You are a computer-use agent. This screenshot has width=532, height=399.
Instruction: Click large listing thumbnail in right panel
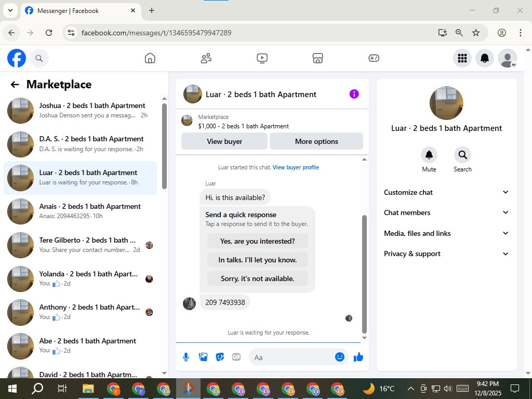[x=446, y=103]
